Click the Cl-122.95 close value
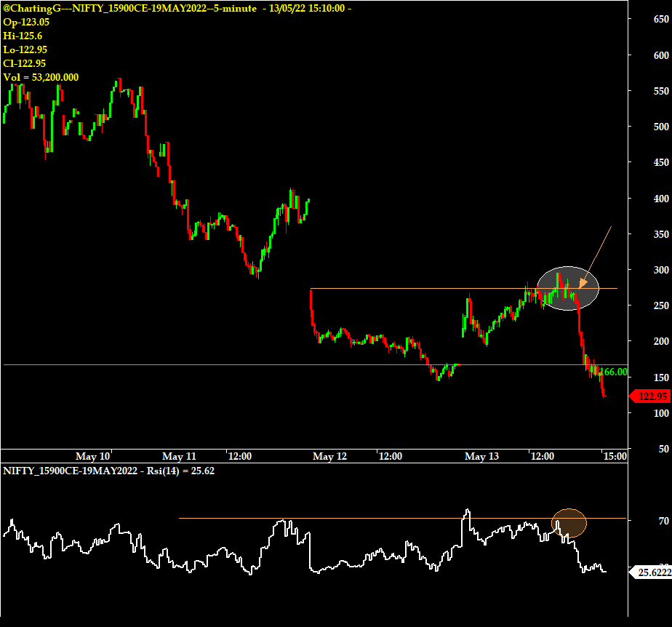 (x=25, y=63)
